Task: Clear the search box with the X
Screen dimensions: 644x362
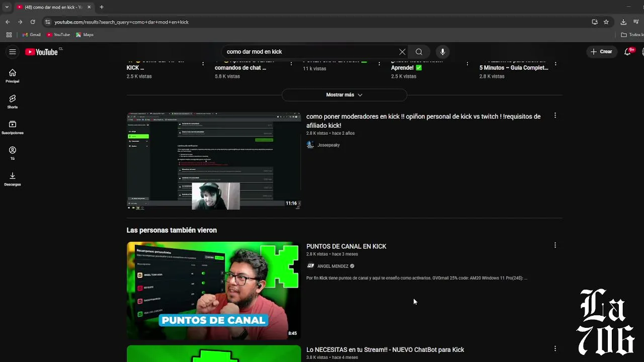Action: [x=402, y=52]
